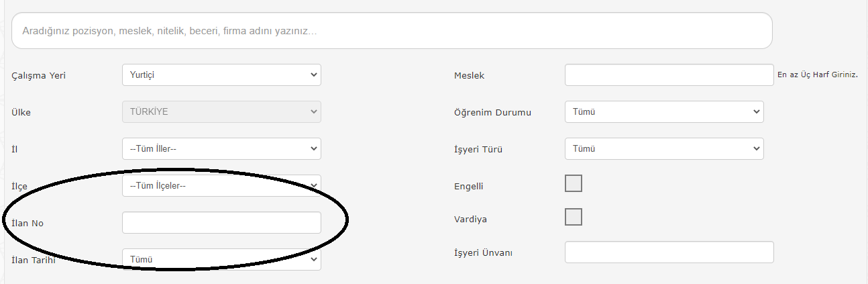Expand the İşyeri Türü dropdown
The height and width of the screenshot is (284, 868).
click(664, 149)
